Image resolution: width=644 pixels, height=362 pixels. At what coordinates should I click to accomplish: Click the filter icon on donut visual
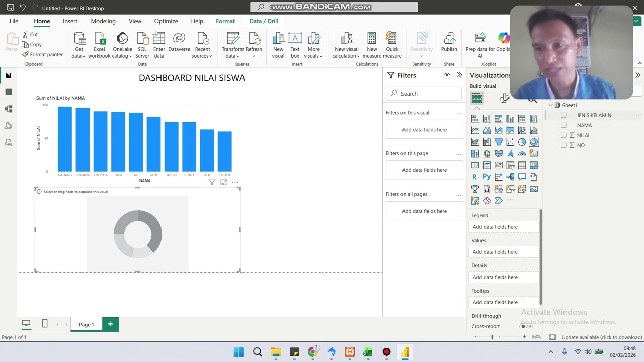click(212, 182)
